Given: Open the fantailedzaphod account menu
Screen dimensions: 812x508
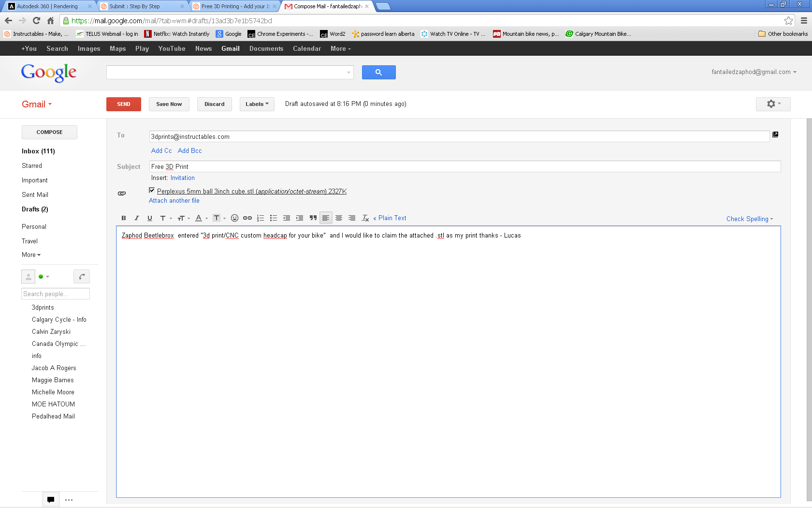Looking at the screenshot, I should coord(754,72).
